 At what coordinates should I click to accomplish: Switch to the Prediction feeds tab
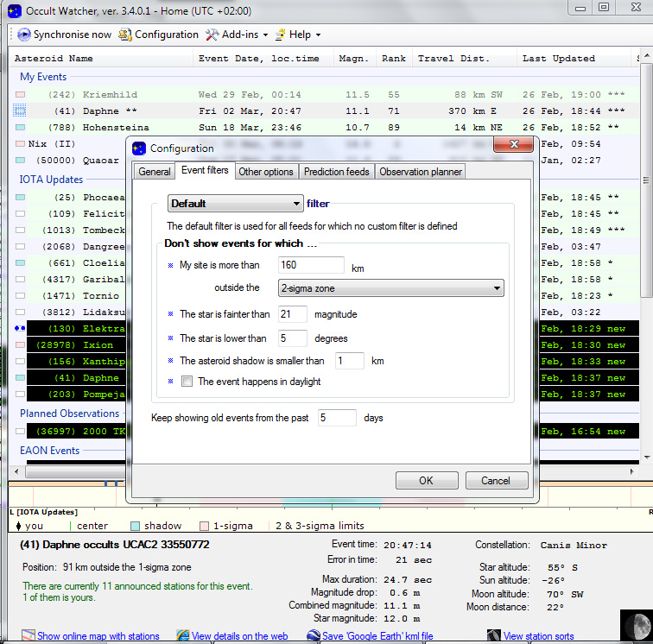tap(337, 172)
